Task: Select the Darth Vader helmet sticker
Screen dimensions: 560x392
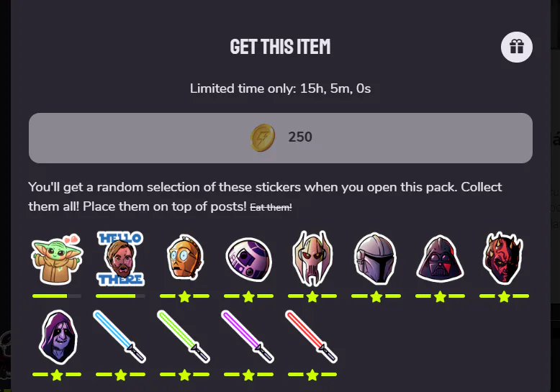Action: pos(440,257)
